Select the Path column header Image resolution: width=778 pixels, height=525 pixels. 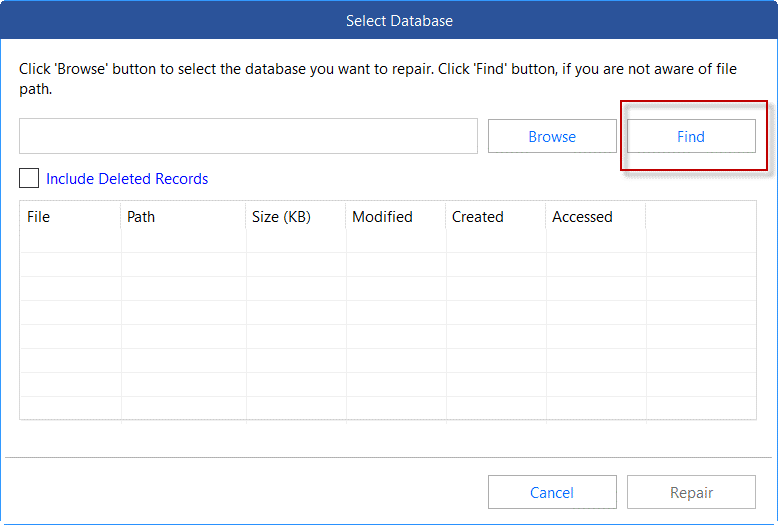point(183,217)
